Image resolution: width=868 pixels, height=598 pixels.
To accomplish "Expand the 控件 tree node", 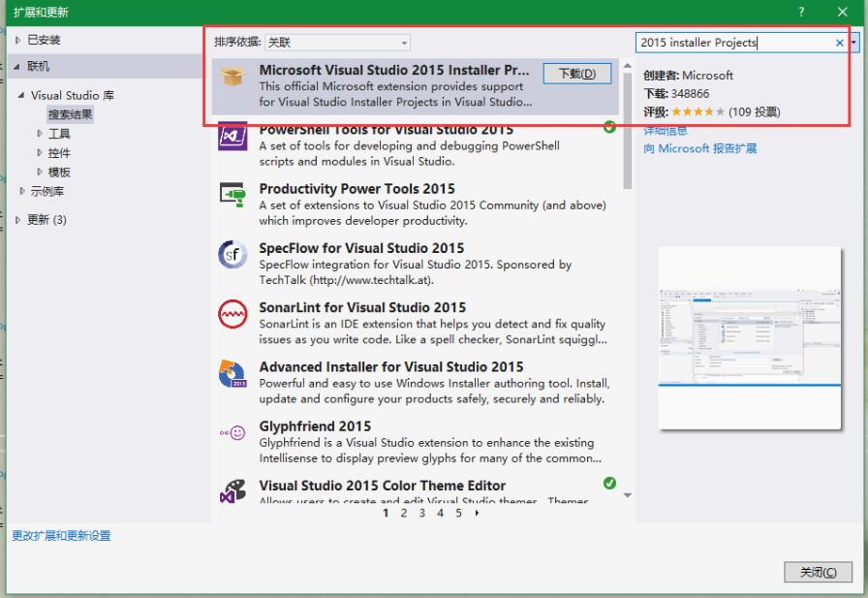I will pos(40,153).
